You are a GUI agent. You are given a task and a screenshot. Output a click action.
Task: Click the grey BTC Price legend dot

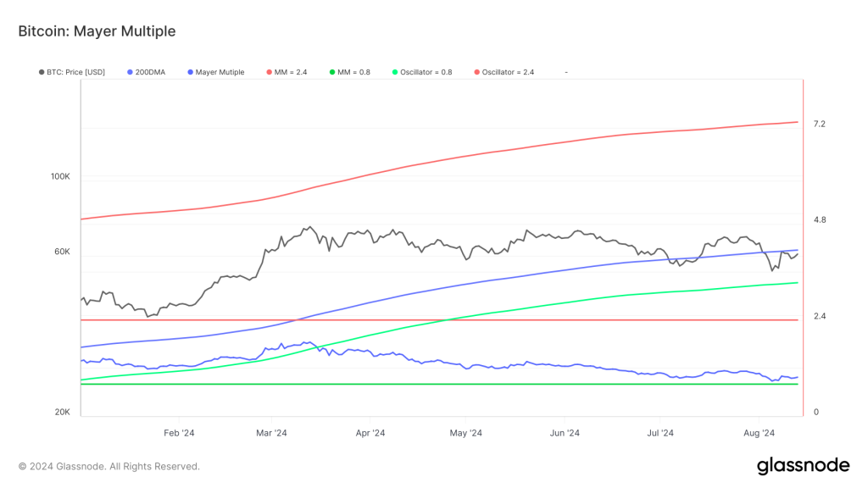(42, 73)
